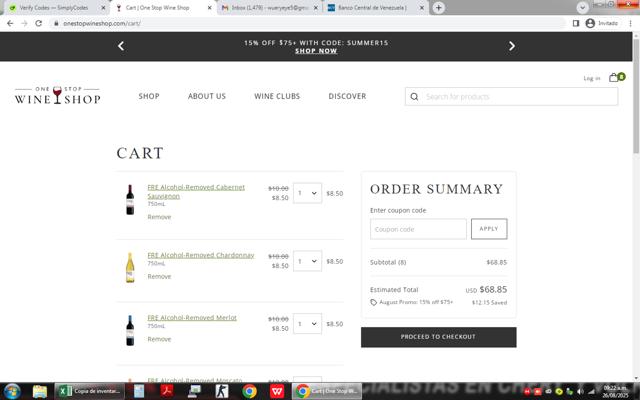Open Chrome's three-dot menu
The height and width of the screenshot is (400, 640).
click(x=631, y=23)
